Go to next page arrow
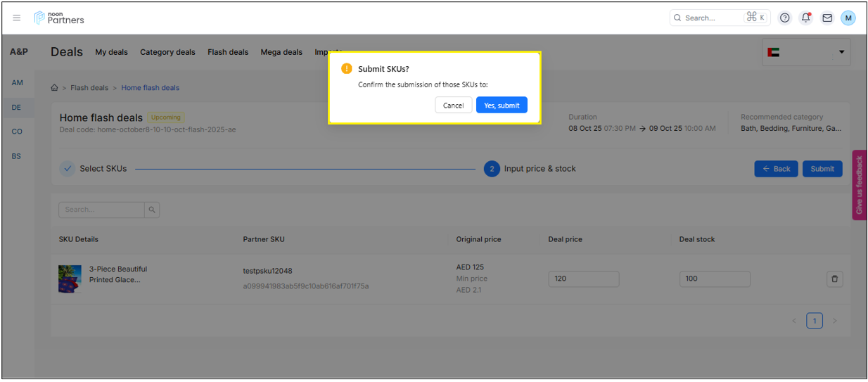Image resolution: width=868 pixels, height=382 pixels. point(835,321)
